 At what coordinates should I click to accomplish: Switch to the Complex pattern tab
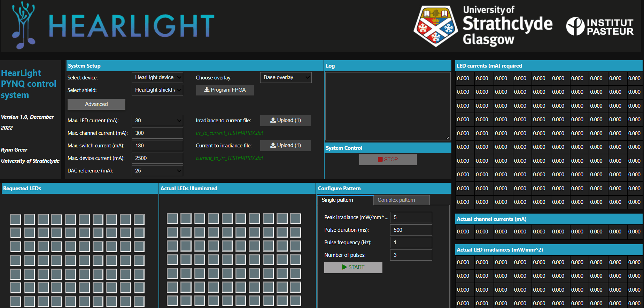point(402,200)
